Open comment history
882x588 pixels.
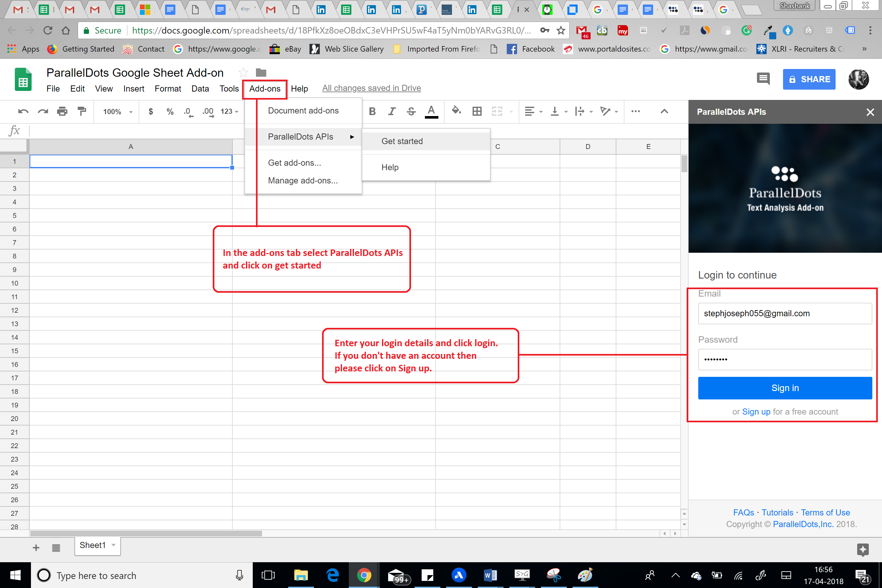tap(763, 79)
